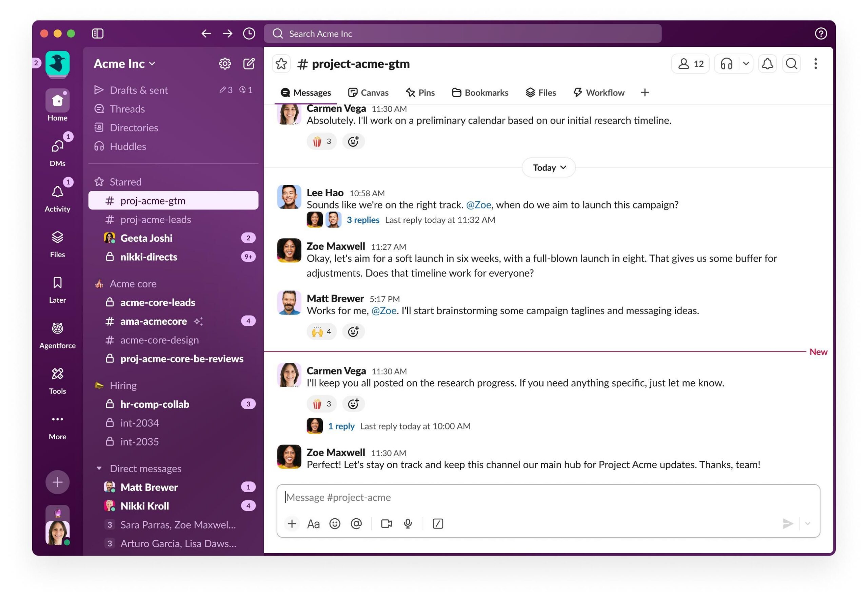Open Tools in the left rail

58,380
